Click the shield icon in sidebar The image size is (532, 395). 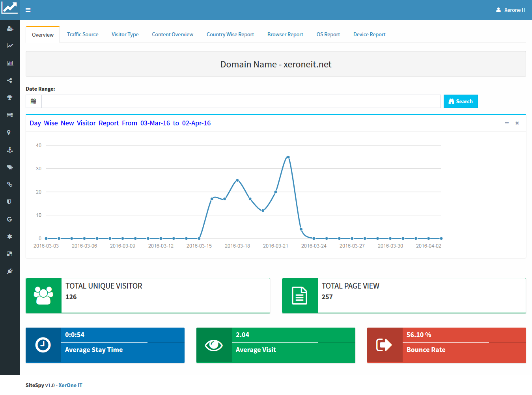point(9,202)
